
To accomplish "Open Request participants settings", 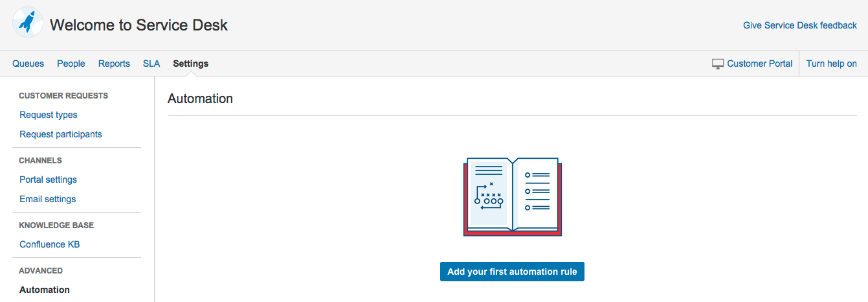I will (x=61, y=134).
